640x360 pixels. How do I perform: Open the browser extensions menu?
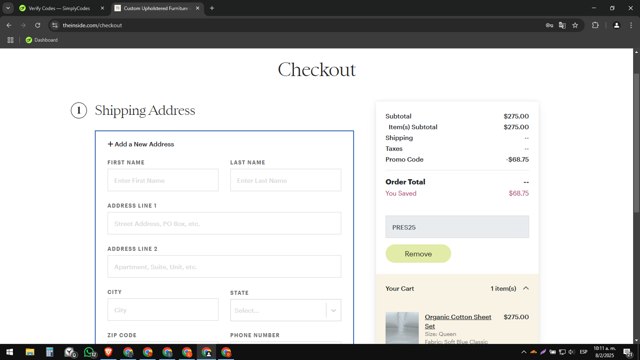[x=595, y=25]
